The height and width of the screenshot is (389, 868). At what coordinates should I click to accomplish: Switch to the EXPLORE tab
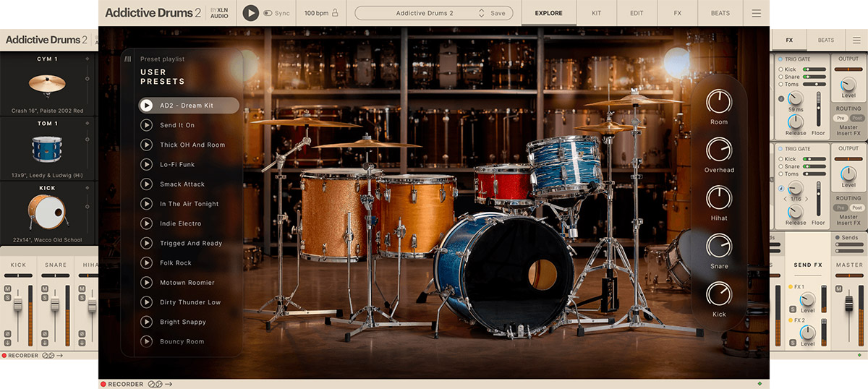coord(549,13)
